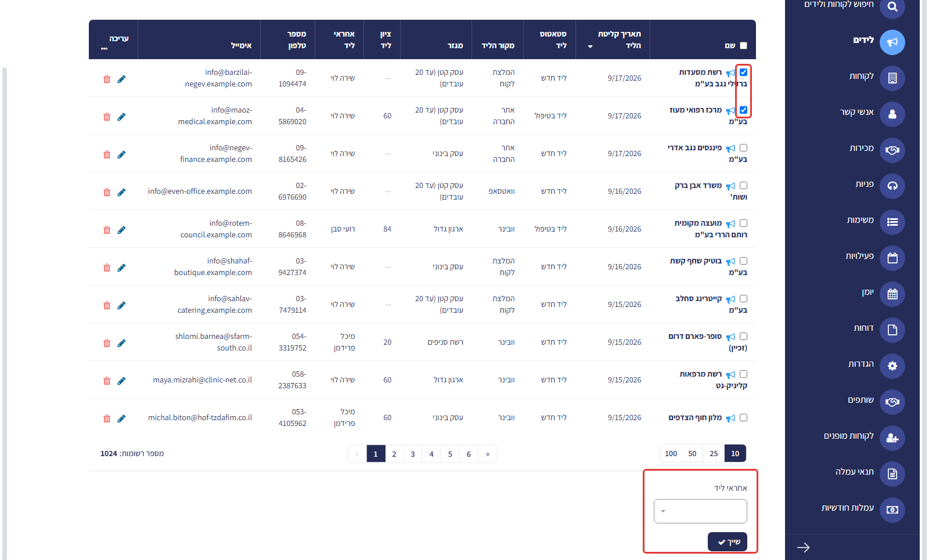Sort by תאריך קליטת הליד column arrow
The image size is (929, 560).
click(590, 46)
